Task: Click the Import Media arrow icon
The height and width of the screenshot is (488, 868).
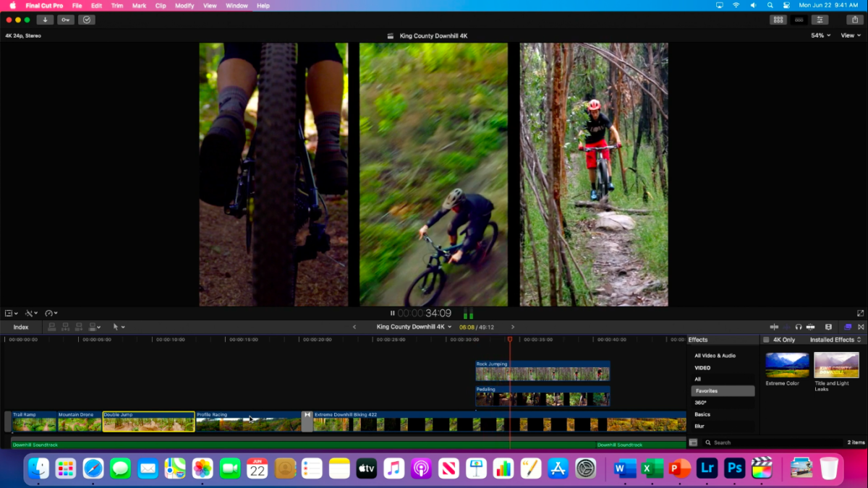Action: (46, 20)
